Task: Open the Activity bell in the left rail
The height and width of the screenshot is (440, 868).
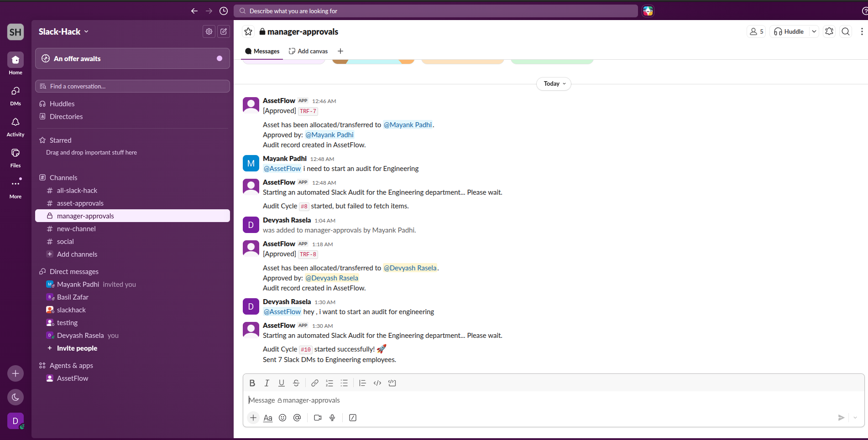Action: [16, 126]
